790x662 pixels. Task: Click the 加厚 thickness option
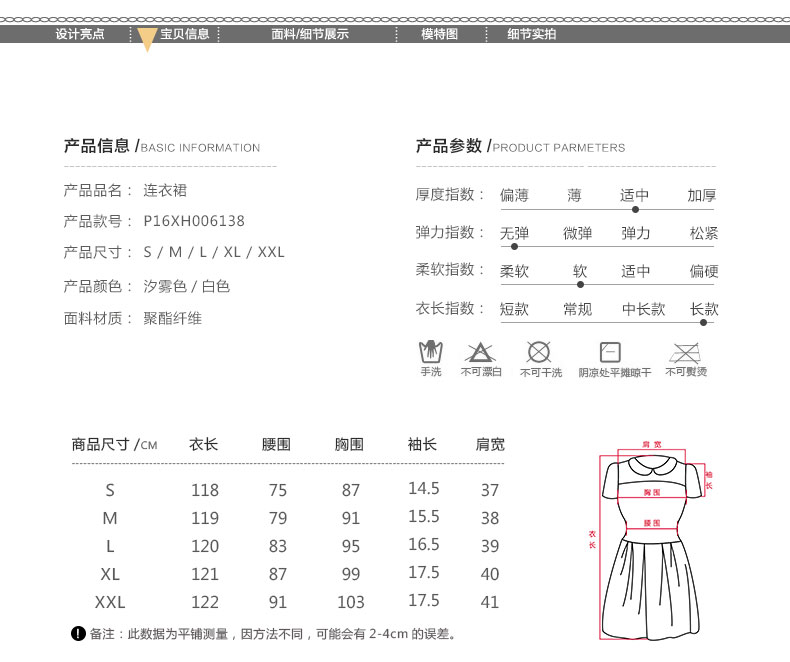702,195
